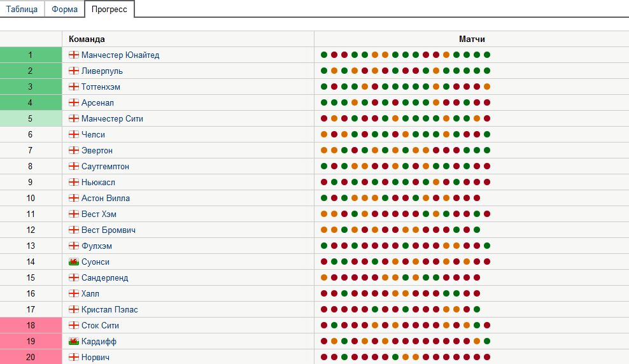Screen dimensions: 629x364
Task: Click last match dot in Тоттенхэм row
Action: [x=487, y=87]
